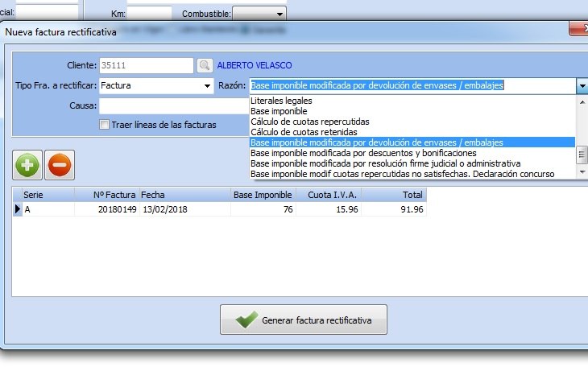
Task: Select cuota IVA cell 15.96
Action: coord(329,209)
